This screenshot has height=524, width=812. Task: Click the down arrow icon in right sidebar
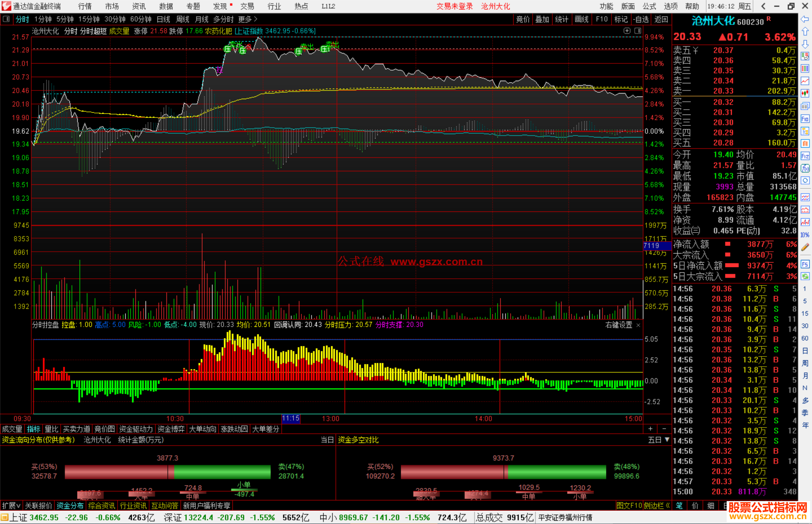pyautogui.click(x=805, y=44)
